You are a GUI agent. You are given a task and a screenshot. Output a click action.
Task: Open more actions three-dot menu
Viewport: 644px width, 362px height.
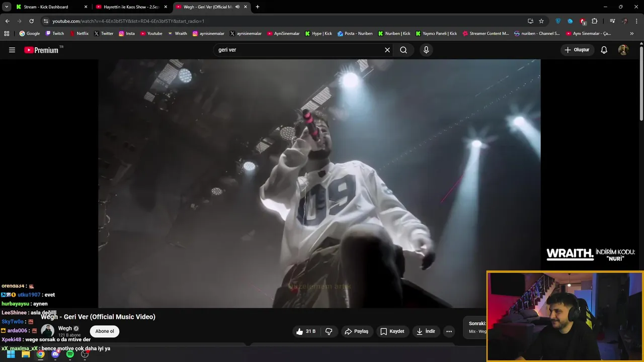(449, 331)
